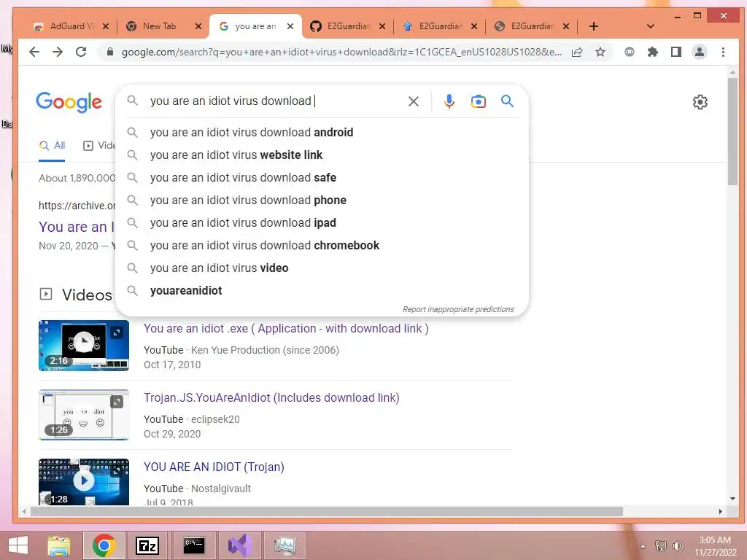Bookmark this page with star icon
Viewport: 747px width, 560px height.
click(x=600, y=52)
